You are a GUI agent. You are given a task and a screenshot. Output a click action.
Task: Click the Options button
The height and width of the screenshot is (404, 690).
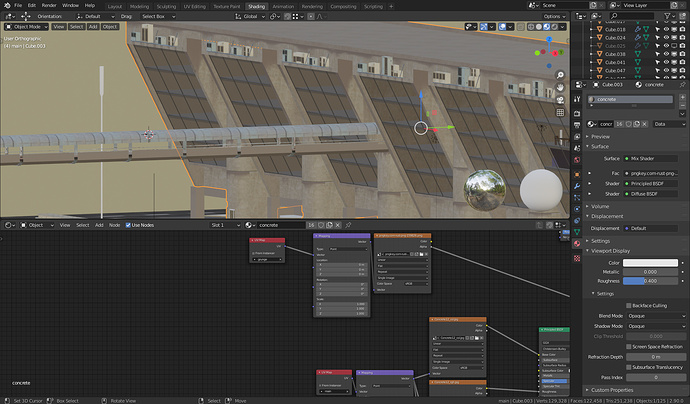[554, 16]
